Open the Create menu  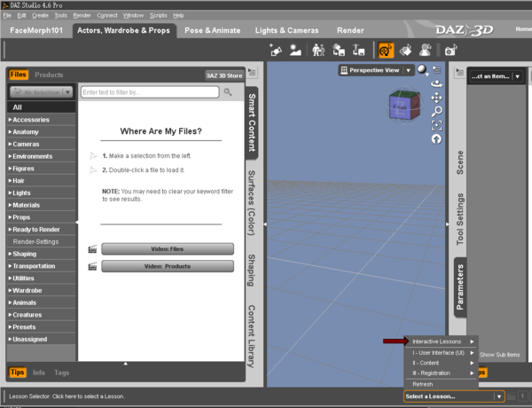pos(40,16)
